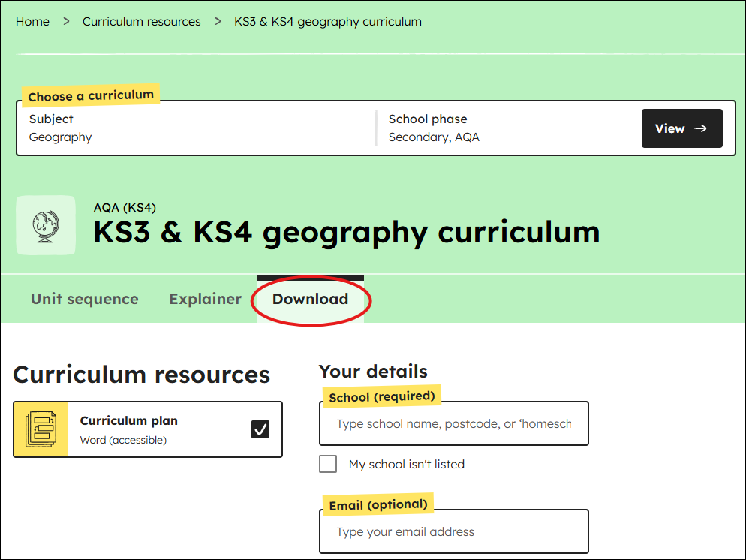The height and width of the screenshot is (560, 746).
Task: Click the black View button
Action: coord(681,128)
